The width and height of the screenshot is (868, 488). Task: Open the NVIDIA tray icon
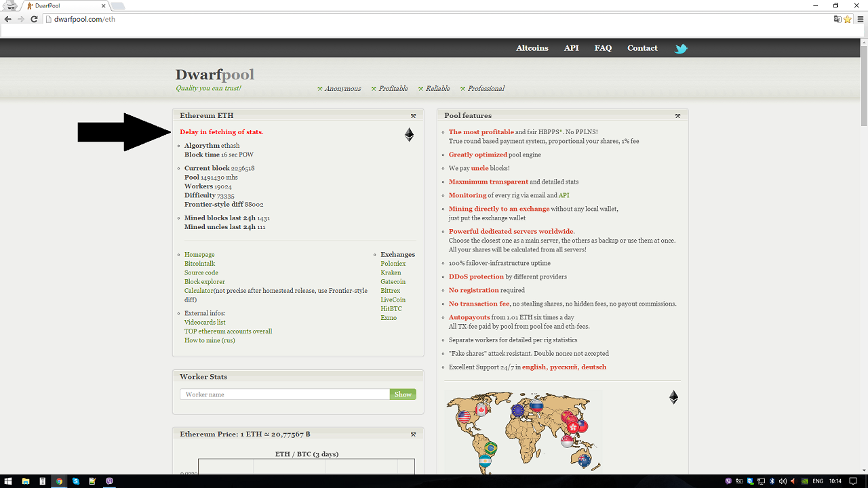coord(804,481)
